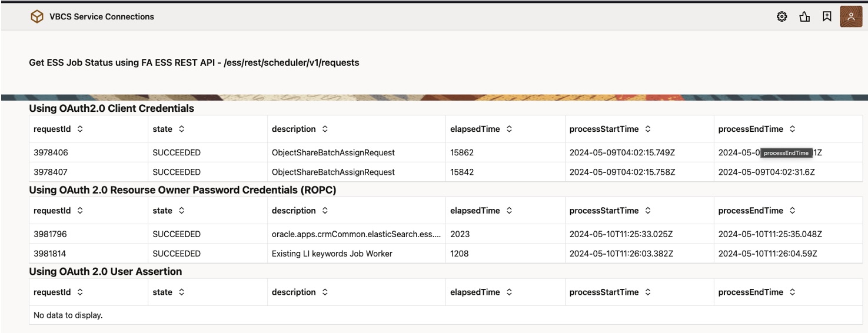Select the requestId 3978406 cell
Image resolution: width=868 pixels, height=333 pixels.
51,153
